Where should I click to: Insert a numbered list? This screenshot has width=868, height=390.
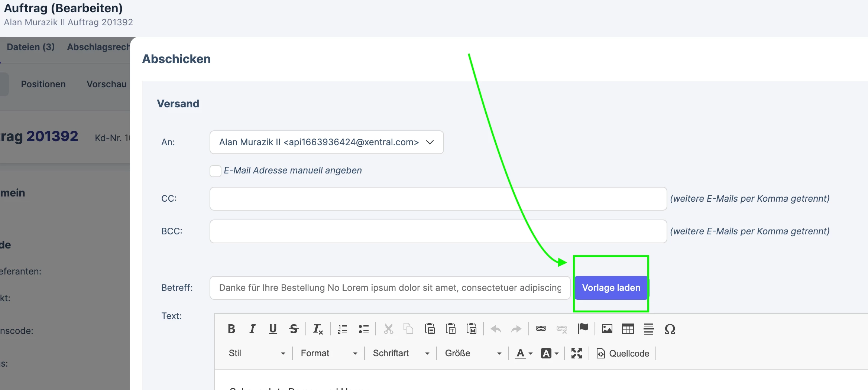pyautogui.click(x=343, y=329)
